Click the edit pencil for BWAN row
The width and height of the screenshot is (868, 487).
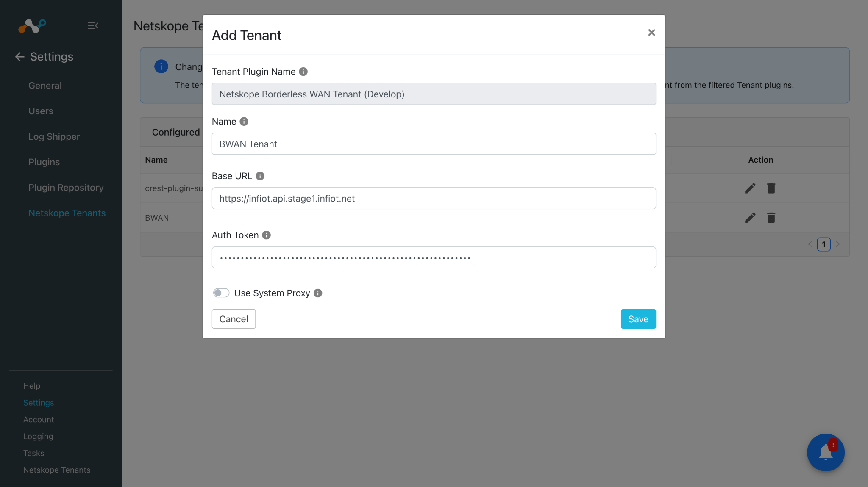click(750, 218)
